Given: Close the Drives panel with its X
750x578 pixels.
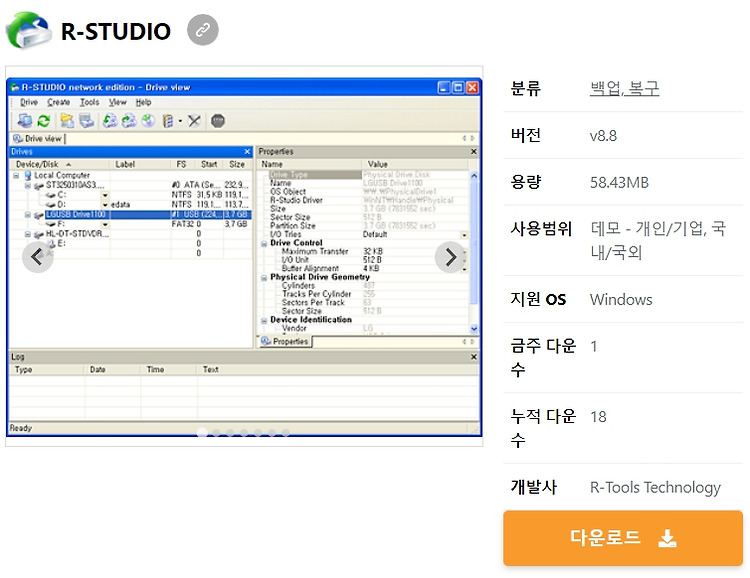Looking at the screenshot, I should pyautogui.click(x=247, y=152).
